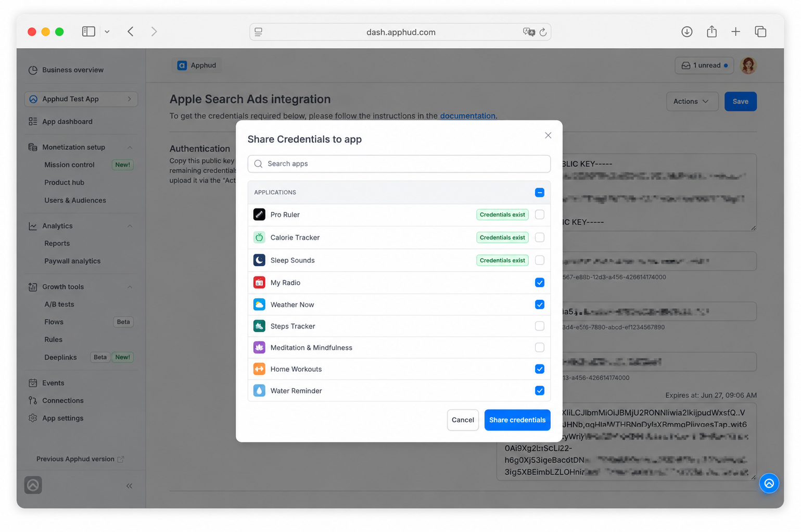The width and height of the screenshot is (801, 532).
Task: Close the Share Credentials dialog
Action: point(548,135)
